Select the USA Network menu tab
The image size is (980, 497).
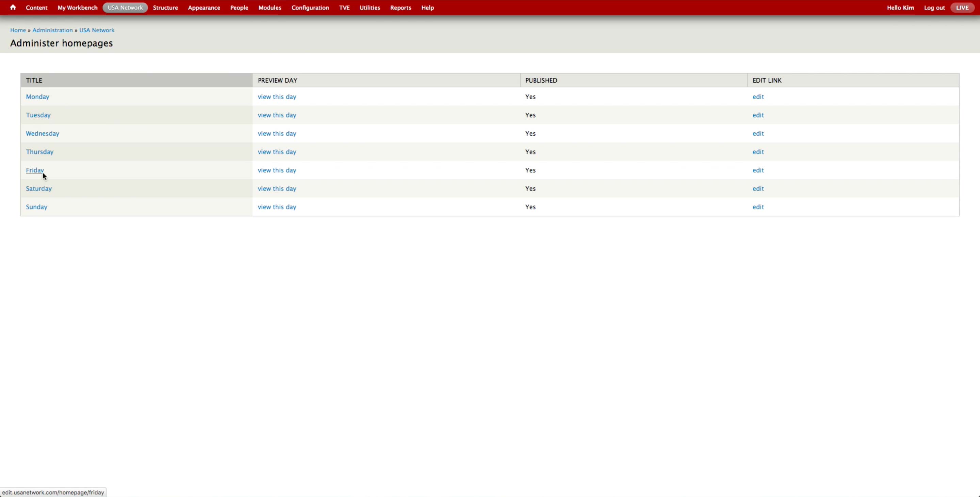(125, 7)
